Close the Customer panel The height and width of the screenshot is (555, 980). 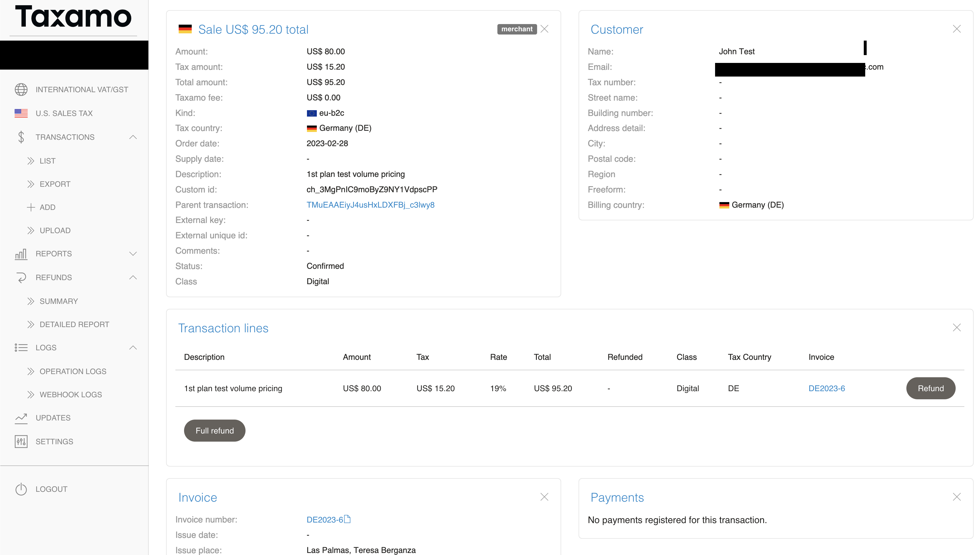coord(956,29)
